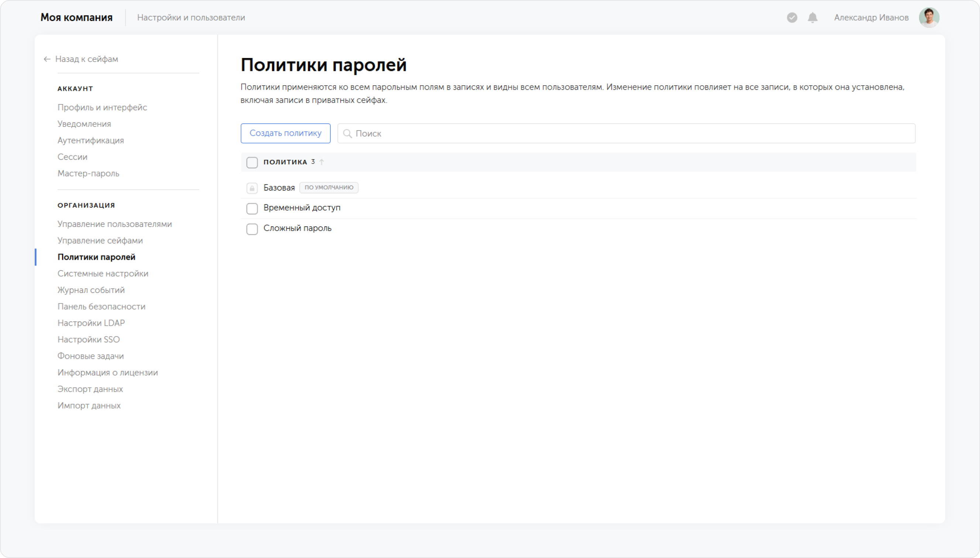Open Панель безопасности page
The width and height of the screenshot is (980, 558).
pos(102,306)
